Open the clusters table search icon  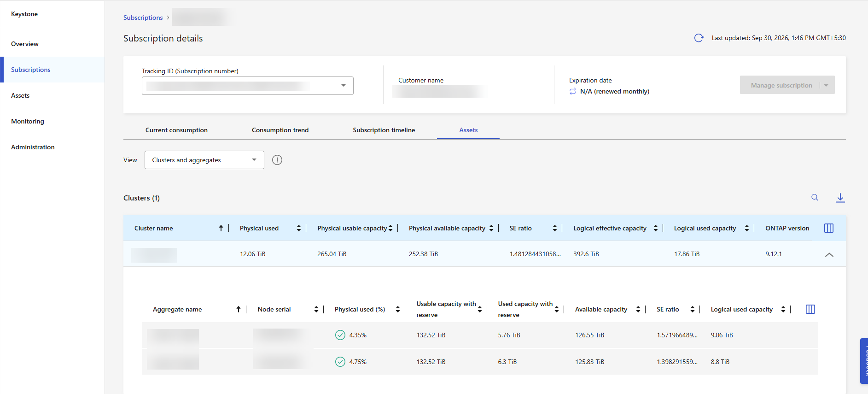point(815,197)
